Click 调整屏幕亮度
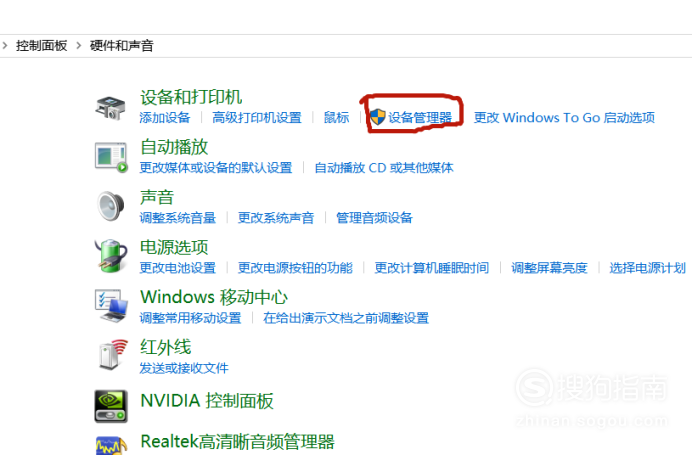Viewport: 692px width, 455px height. tap(549, 268)
